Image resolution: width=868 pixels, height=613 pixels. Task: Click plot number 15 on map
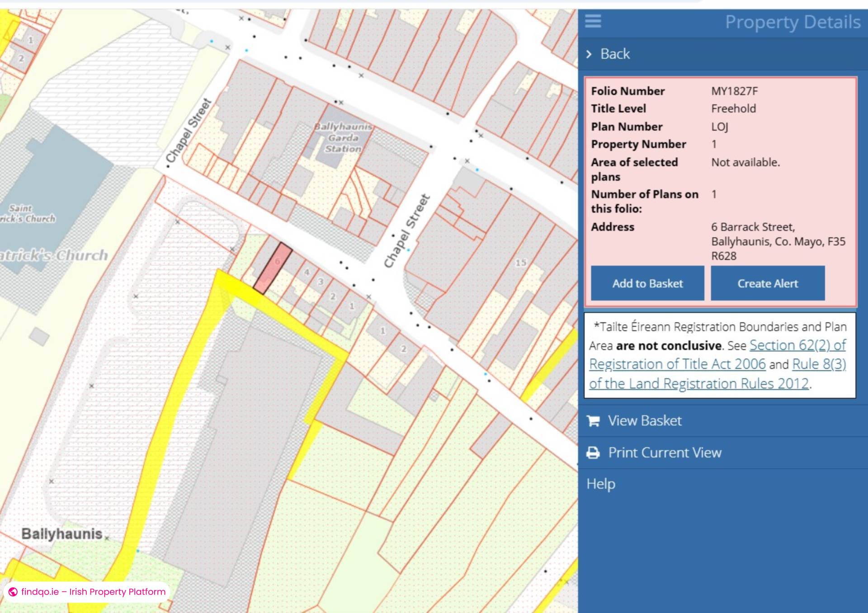pyautogui.click(x=521, y=262)
